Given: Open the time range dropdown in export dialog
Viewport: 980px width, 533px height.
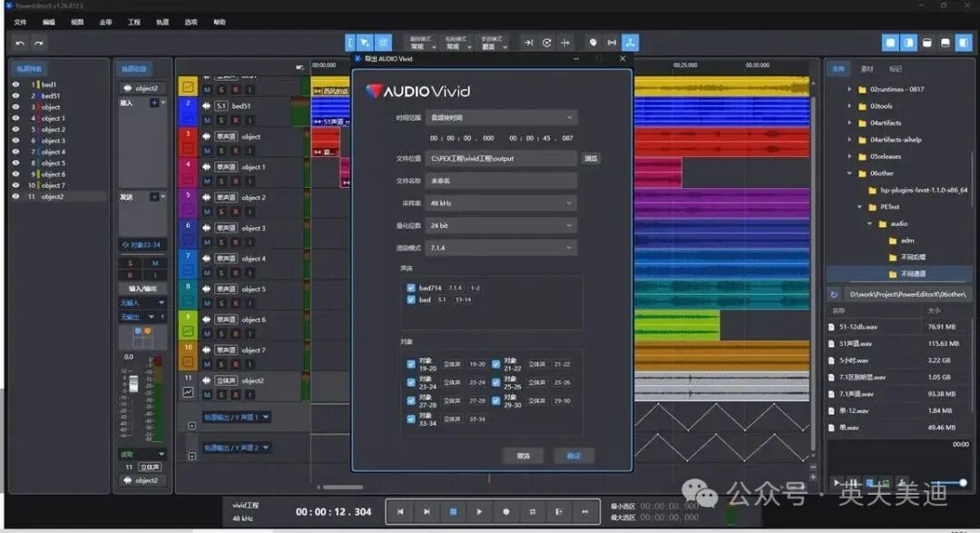Looking at the screenshot, I should [501, 118].
